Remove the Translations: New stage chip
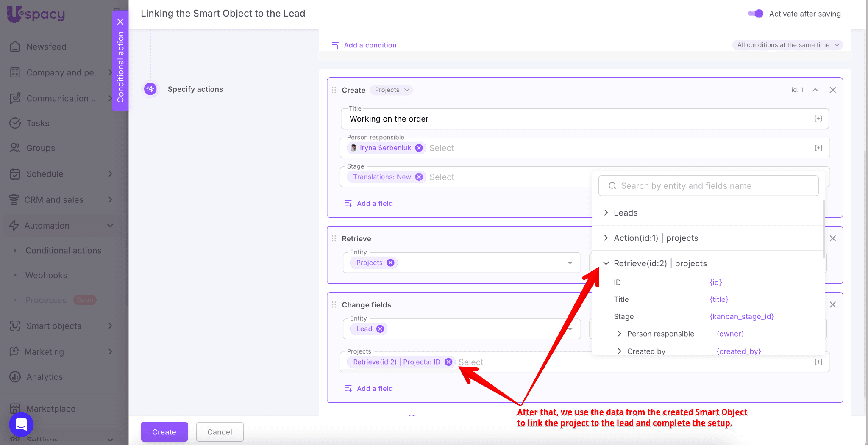The width and height of the screenshot is (868, 445). [419, 177]
